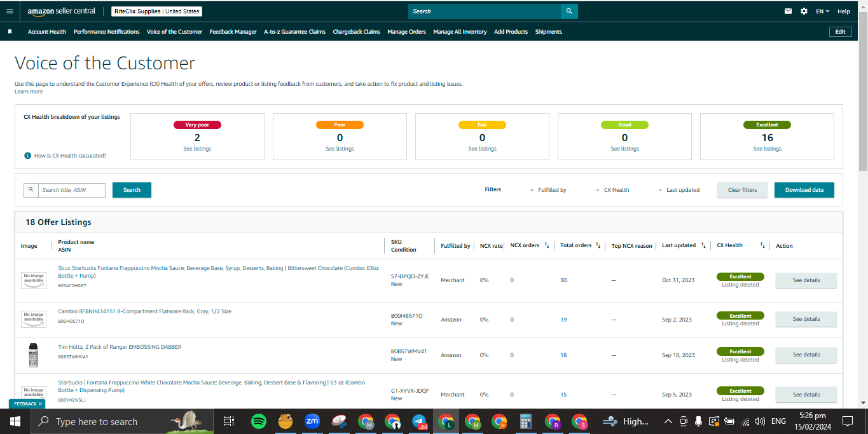Show hidden system tray icons chevron
The image size is (868, 434).
click(668, 421)
